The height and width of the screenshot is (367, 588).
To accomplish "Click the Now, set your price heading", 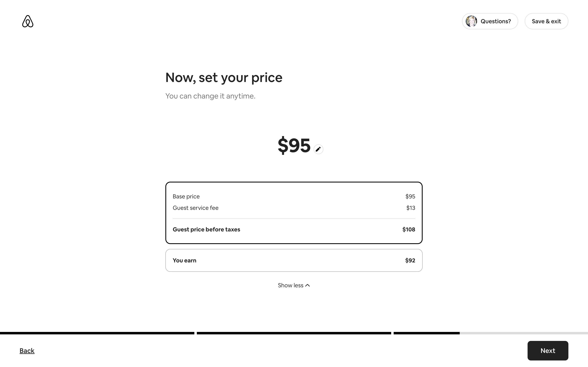I will click(224, 78).
